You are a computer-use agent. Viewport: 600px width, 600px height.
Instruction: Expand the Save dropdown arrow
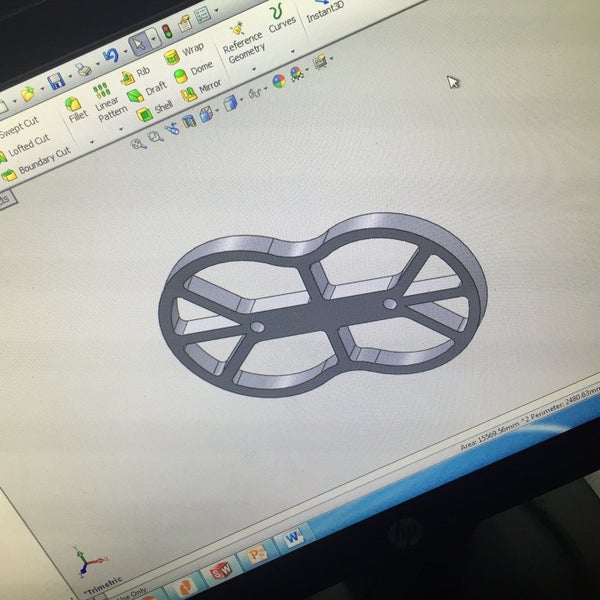click(70, 77)
